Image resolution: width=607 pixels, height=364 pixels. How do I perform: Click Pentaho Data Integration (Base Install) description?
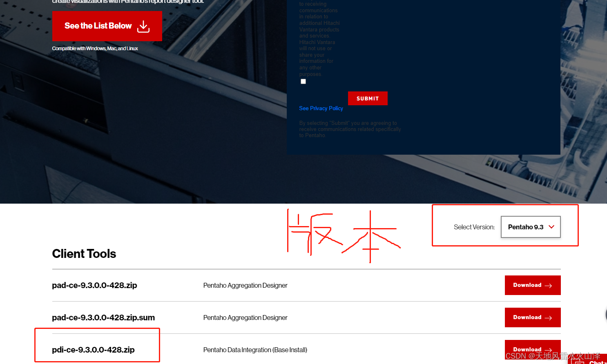click(255, 350)
